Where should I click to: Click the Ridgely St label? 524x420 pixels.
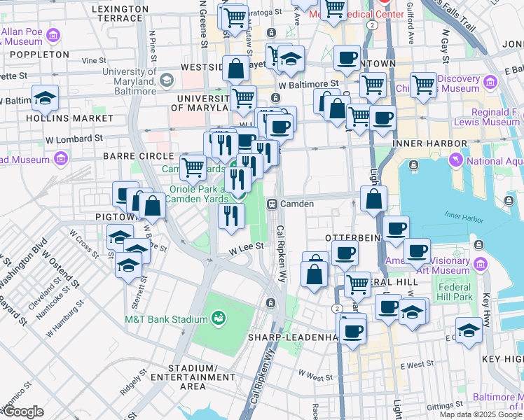134,382
